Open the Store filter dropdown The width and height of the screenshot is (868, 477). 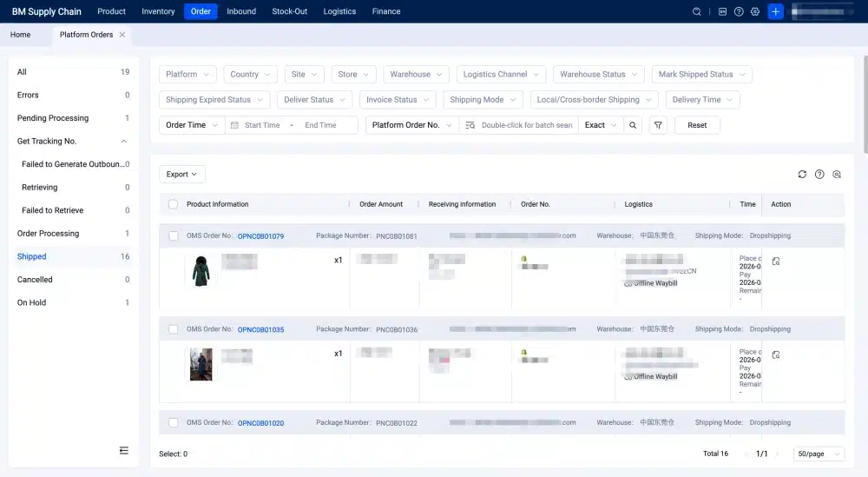pos(353,74)
